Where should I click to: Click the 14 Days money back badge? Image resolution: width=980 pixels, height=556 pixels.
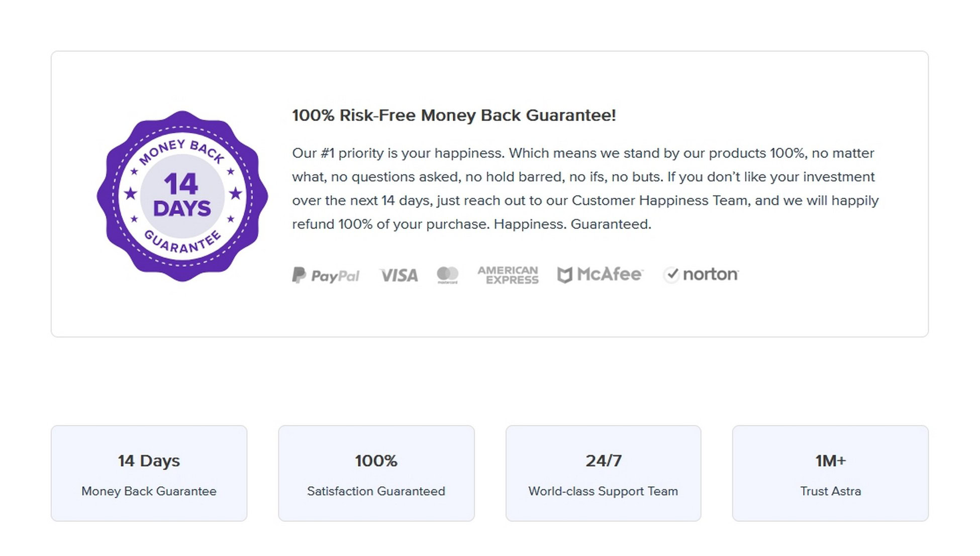(x=182, y=196)
